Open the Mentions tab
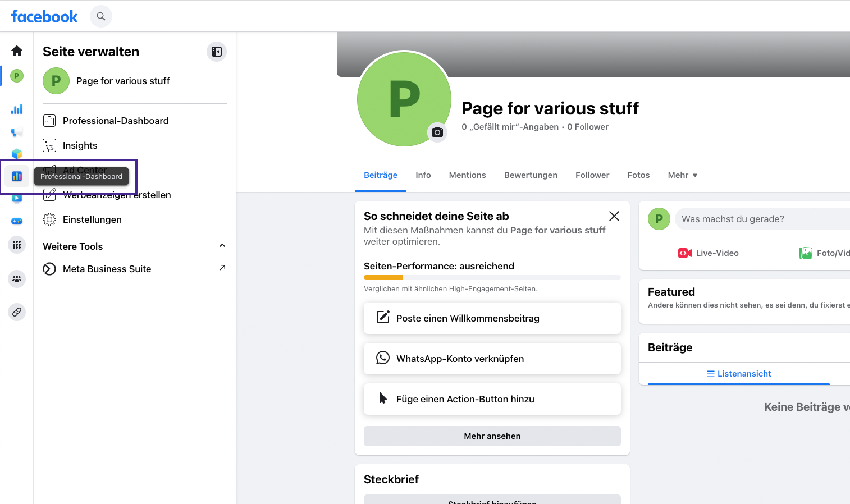Viewport: 850px width, 504px height. 468,175
